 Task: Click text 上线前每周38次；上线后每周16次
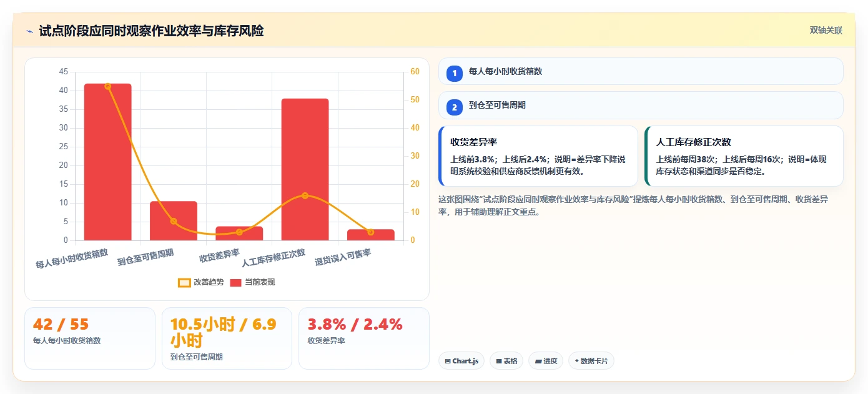click(x=719, y=159)
